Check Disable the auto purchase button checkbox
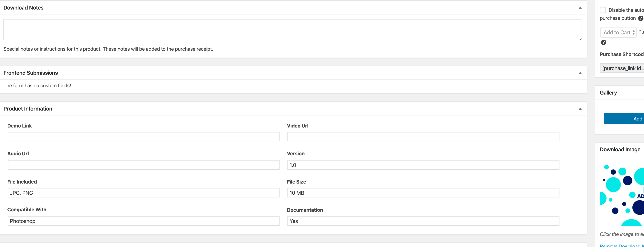644x247 pixels. pyautogui.click(x=603, y=10)
